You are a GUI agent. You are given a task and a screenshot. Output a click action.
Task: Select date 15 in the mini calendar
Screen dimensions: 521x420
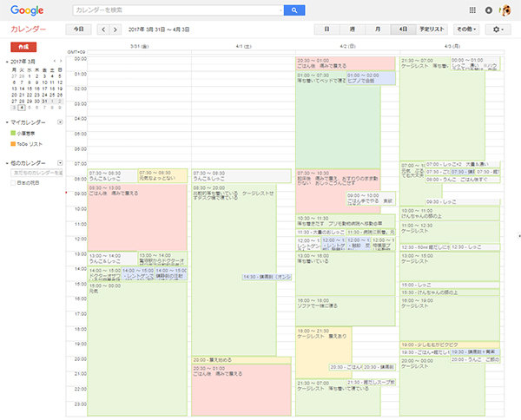coord(30,89)
